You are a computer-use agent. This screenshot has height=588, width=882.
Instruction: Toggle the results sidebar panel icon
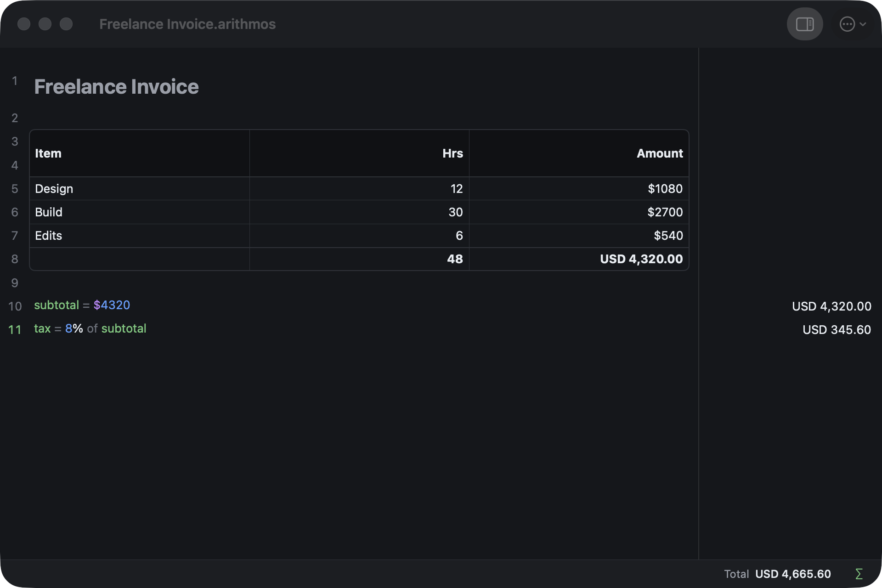(x=804, y=24)
